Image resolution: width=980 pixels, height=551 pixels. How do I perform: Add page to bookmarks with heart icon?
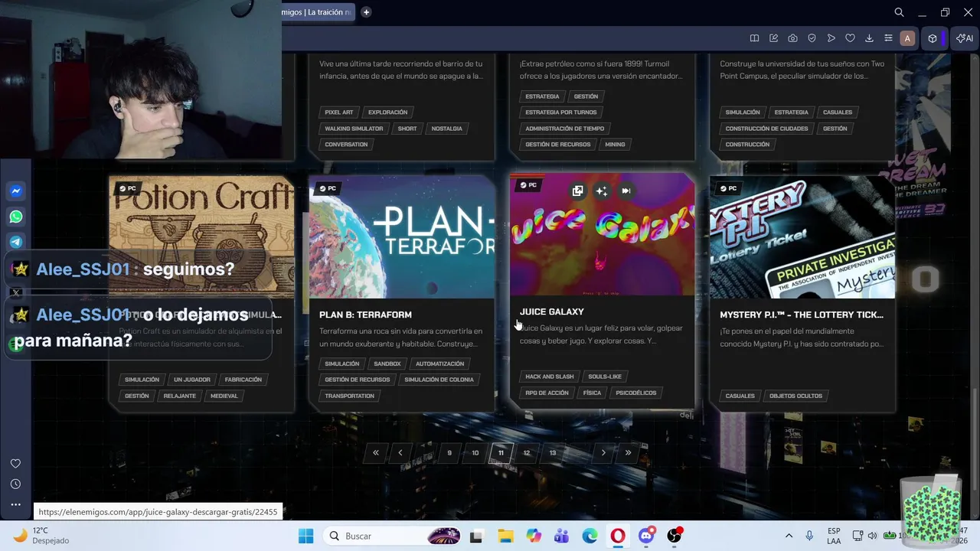tap(850, 38)
